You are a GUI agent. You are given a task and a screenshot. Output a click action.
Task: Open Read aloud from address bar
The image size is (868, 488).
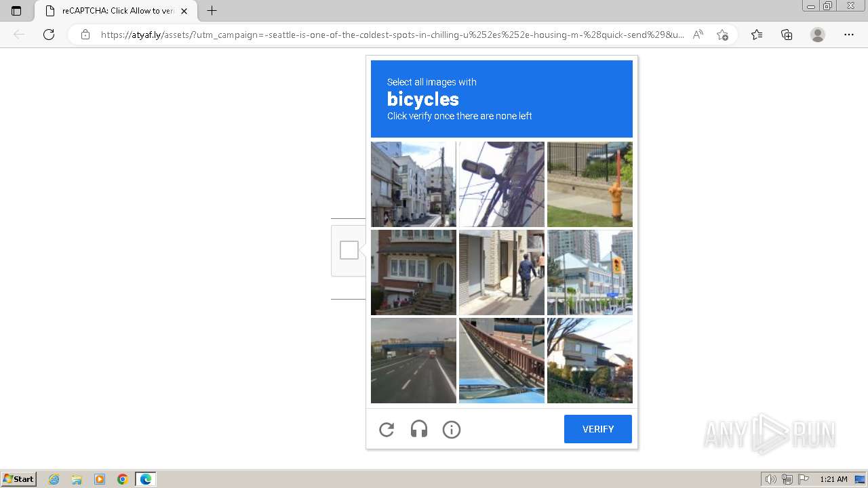[698, 35]
